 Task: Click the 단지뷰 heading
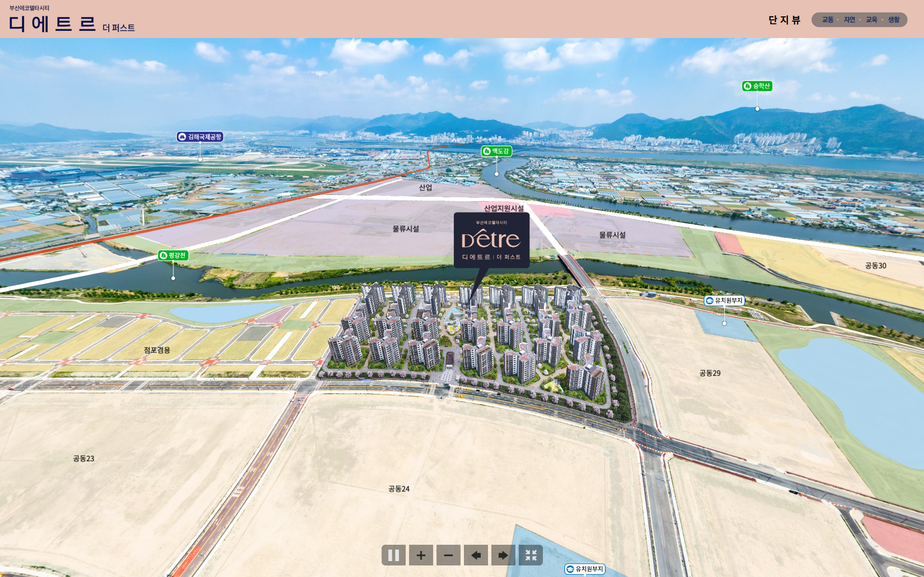click(x=784, y=20)
